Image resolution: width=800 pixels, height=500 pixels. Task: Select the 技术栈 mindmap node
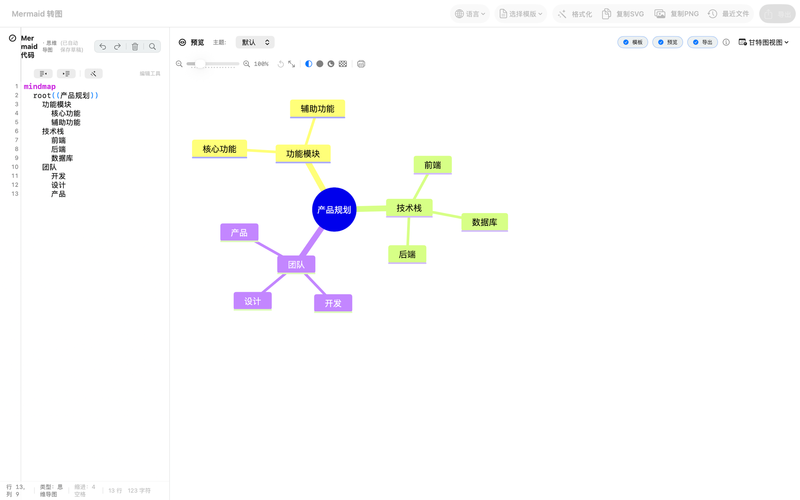[x=409, y=208]
